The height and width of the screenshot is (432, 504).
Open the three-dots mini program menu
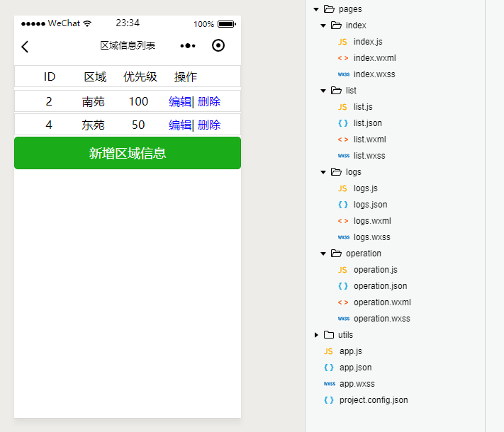(188, 46)
